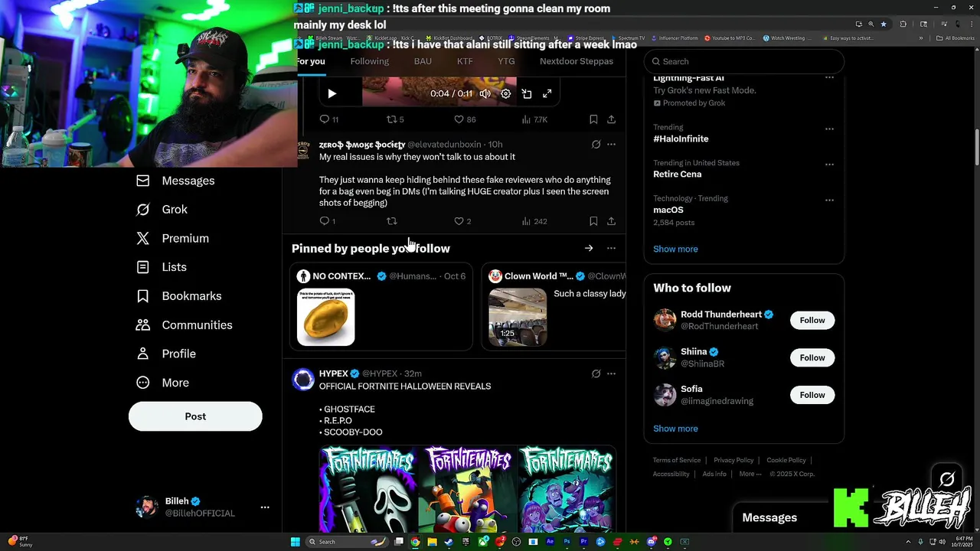980x551 pixels.
Task: Switch to the YTG tab
Action: tap(506, 61)
